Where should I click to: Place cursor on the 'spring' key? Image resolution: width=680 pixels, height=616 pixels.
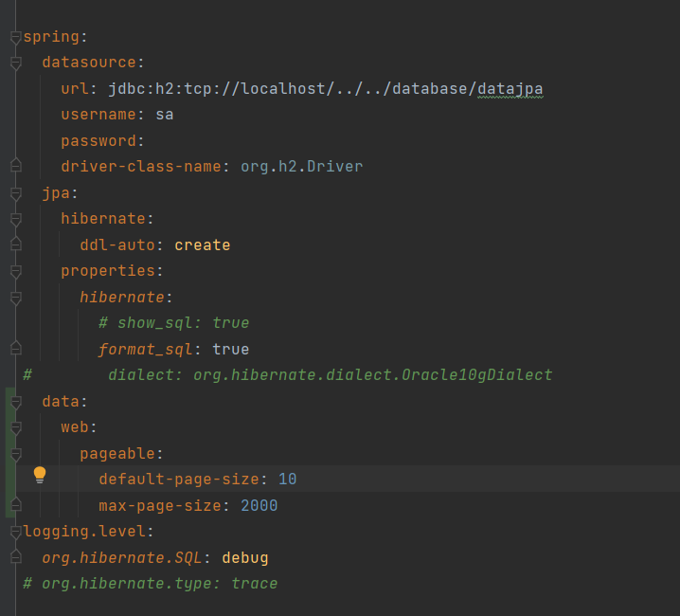click(51, 37)
